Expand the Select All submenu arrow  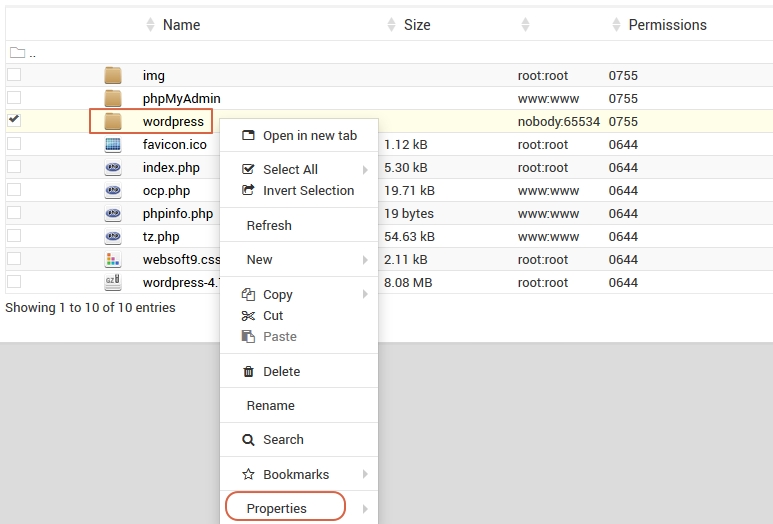(365, 170)
